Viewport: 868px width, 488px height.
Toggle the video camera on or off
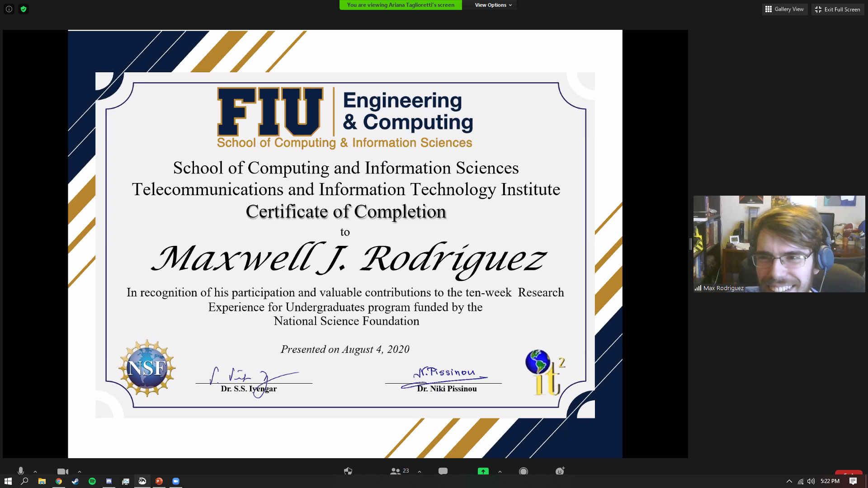click(x=62, y=471)
